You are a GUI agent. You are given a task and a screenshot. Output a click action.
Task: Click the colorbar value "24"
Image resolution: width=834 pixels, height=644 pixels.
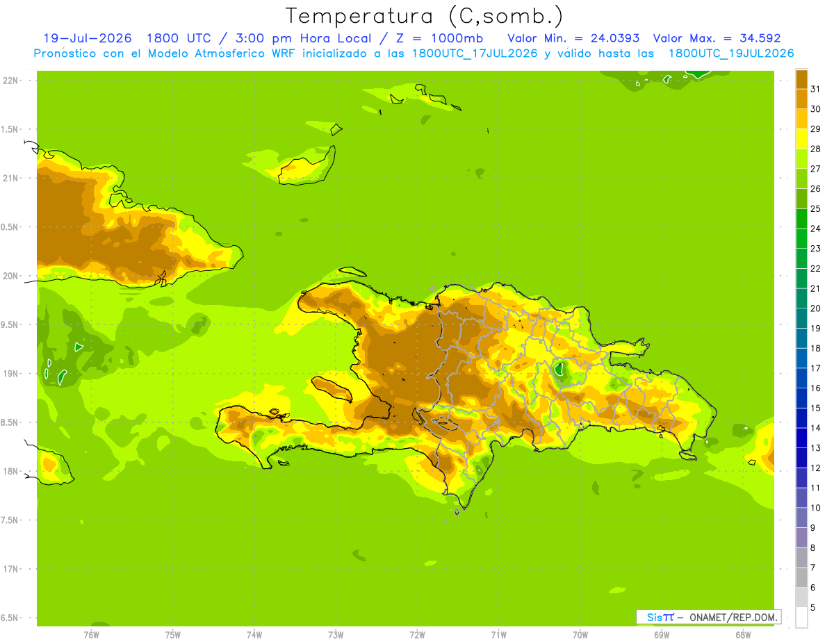click(x=816, y=229)
